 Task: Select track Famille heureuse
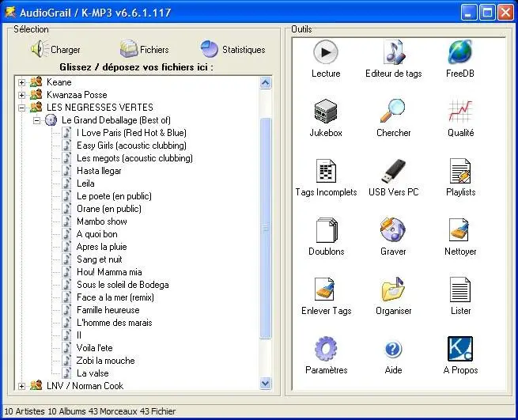108,310
